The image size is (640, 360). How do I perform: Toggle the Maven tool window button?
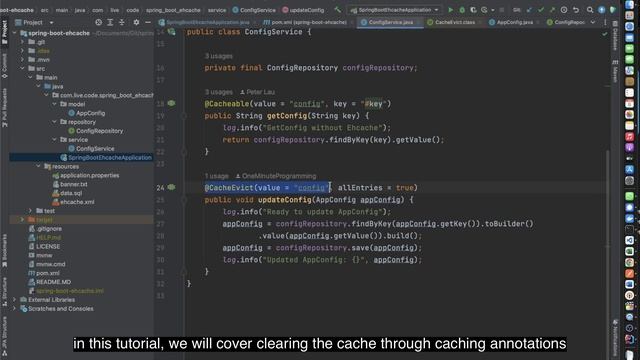[615, 71]
